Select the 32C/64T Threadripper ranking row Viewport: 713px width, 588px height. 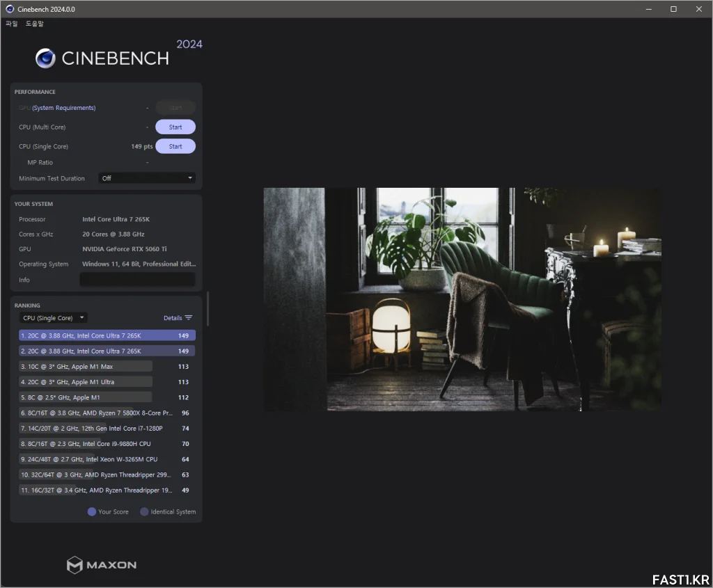(107, 475)
